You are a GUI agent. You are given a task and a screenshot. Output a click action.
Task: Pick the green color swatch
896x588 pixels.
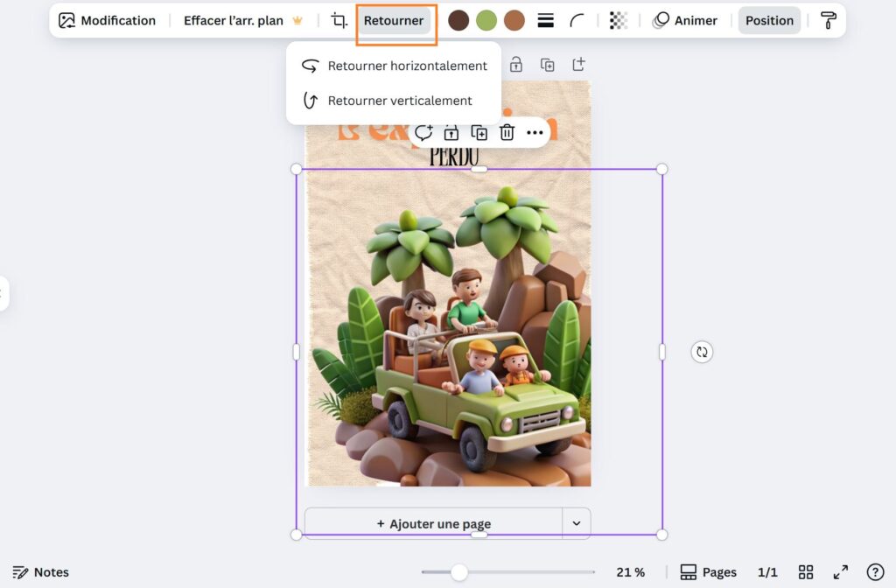point(486,21)
